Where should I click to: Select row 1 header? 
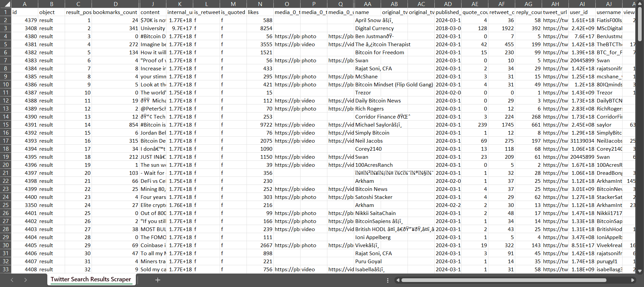click(6, 12)
